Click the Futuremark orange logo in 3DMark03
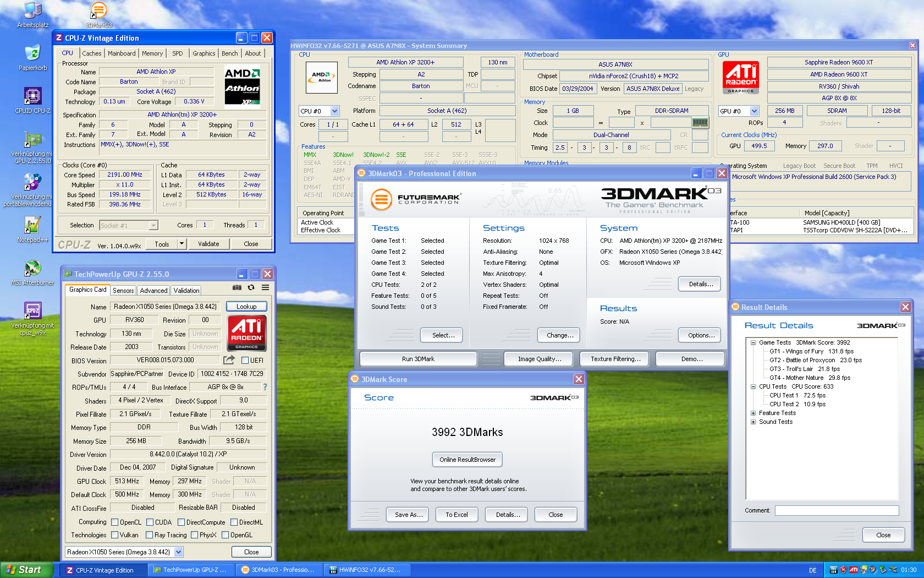The image size is (924, 578). coord(381,199)
